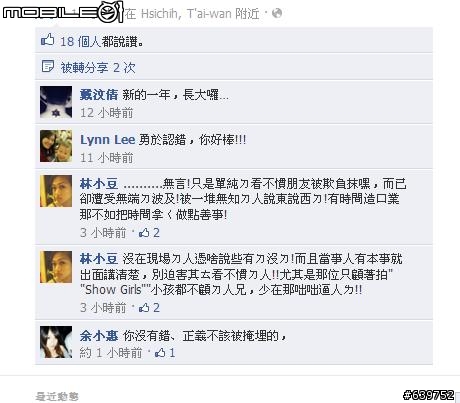
Task: Open 余小惠's profile picture
Action: pyautogui.click(x=56, y=342)
